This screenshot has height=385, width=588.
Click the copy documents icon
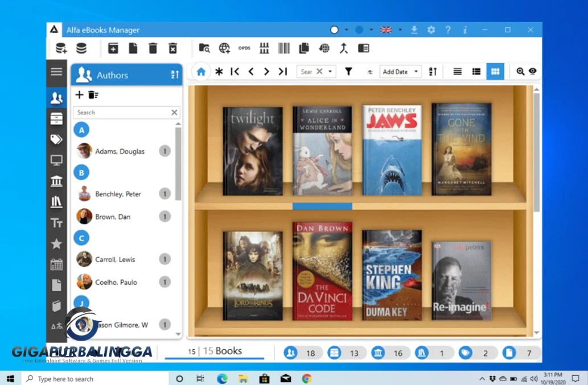[304, 48]
